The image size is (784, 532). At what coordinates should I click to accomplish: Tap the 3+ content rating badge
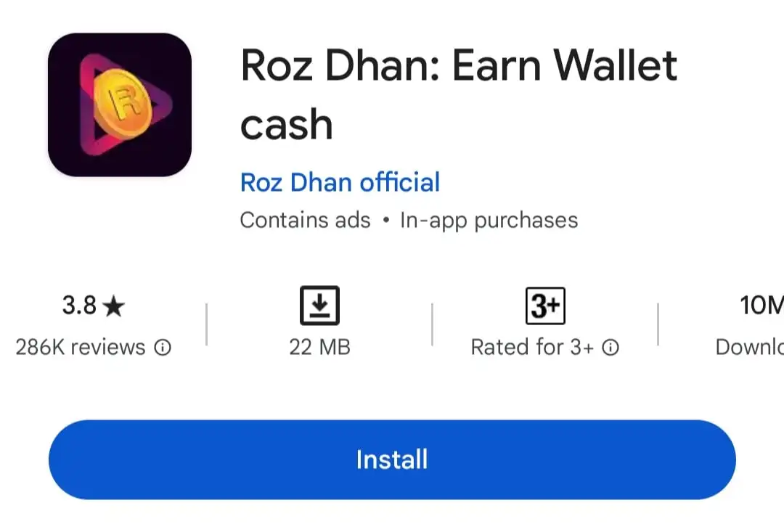[545, 306]
